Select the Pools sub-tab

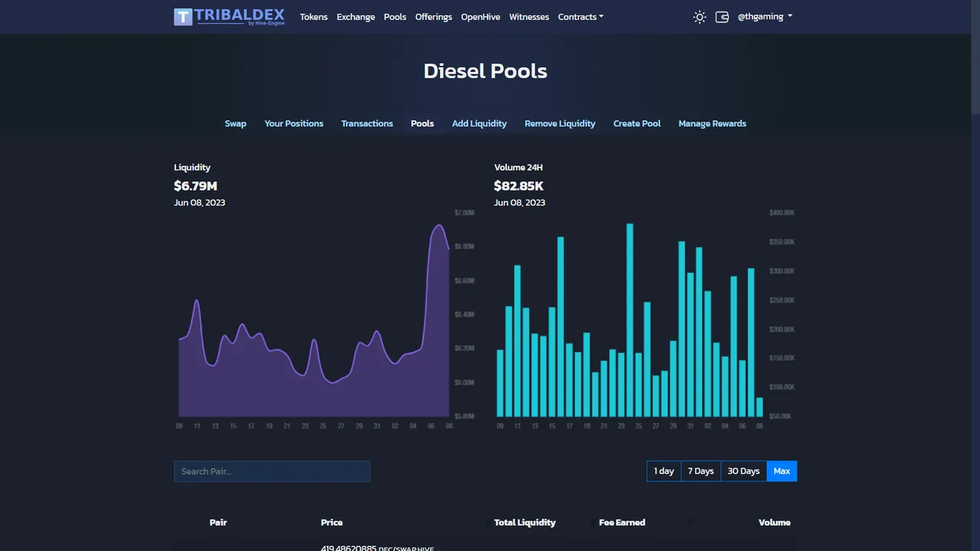423,123
